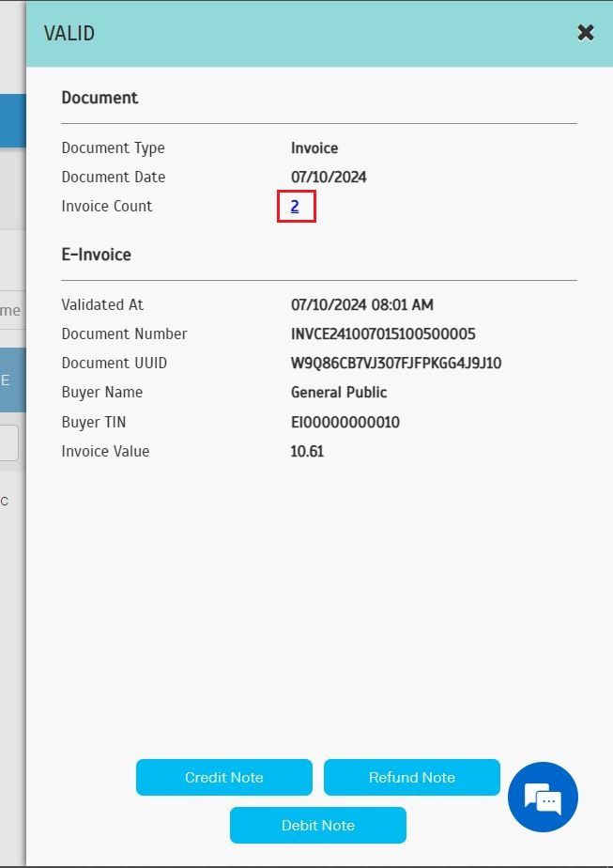Click the Invoice Count label
The height and width of the screenshot is (868, 613).
(x=106, y=207)
